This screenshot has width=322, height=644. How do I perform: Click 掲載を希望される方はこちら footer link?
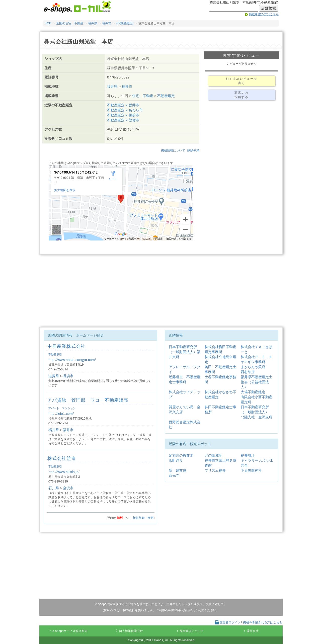click(x=262, y=622)
